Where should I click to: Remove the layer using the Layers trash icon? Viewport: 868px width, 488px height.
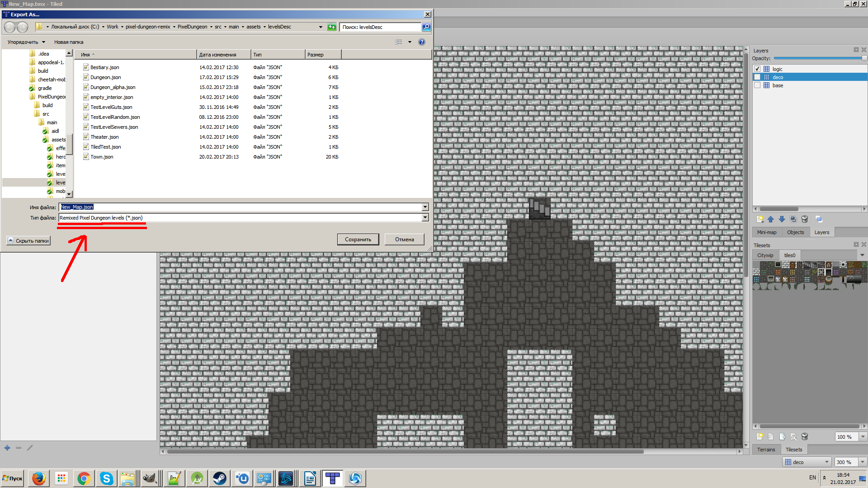pyautogui.click(x=805, y=219)
